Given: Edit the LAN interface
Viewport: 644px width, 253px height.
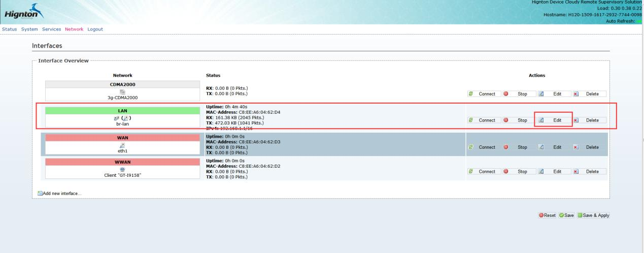Looking at the screenshot, I should pos(553,120).
